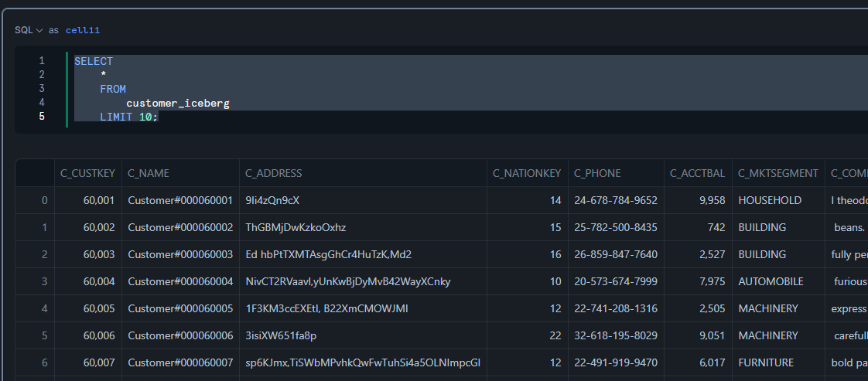The height and width of the screenshot is (381, 868).
Task: Click cell Customer#000060007
Action: click(x=180, y=362)
